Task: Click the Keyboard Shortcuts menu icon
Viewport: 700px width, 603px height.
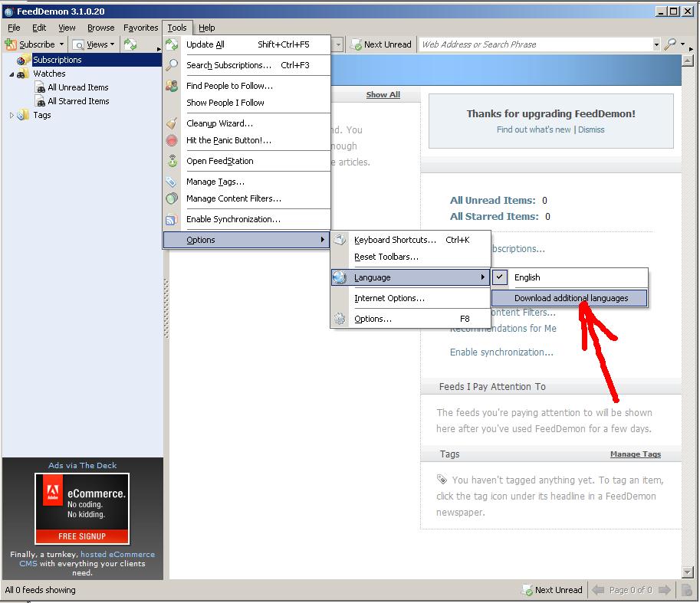Action: click(x=340, y=240)
